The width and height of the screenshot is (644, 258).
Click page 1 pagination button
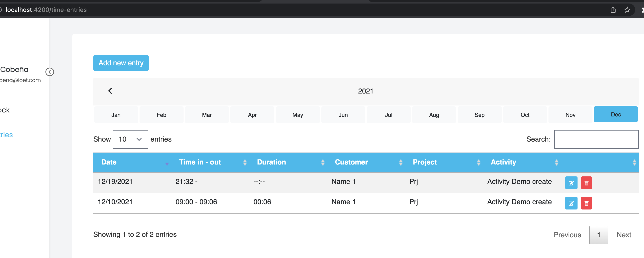click(x=598, y=235)
